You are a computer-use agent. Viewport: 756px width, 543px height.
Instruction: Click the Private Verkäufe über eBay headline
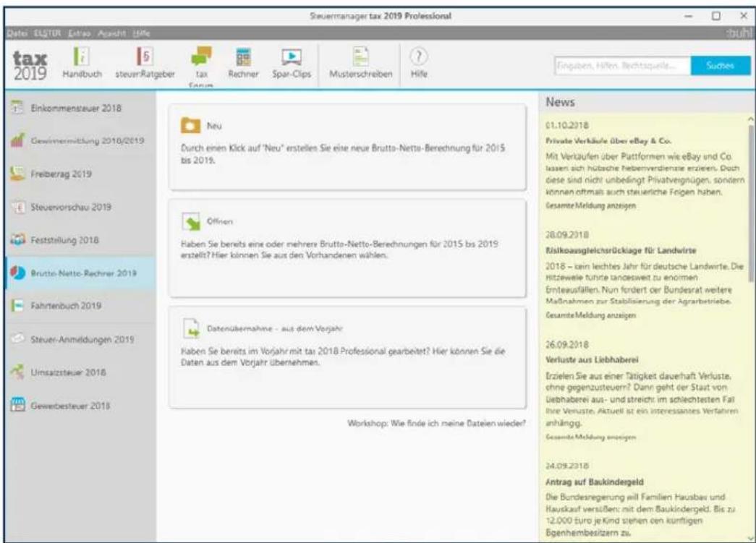pos(608,141)
